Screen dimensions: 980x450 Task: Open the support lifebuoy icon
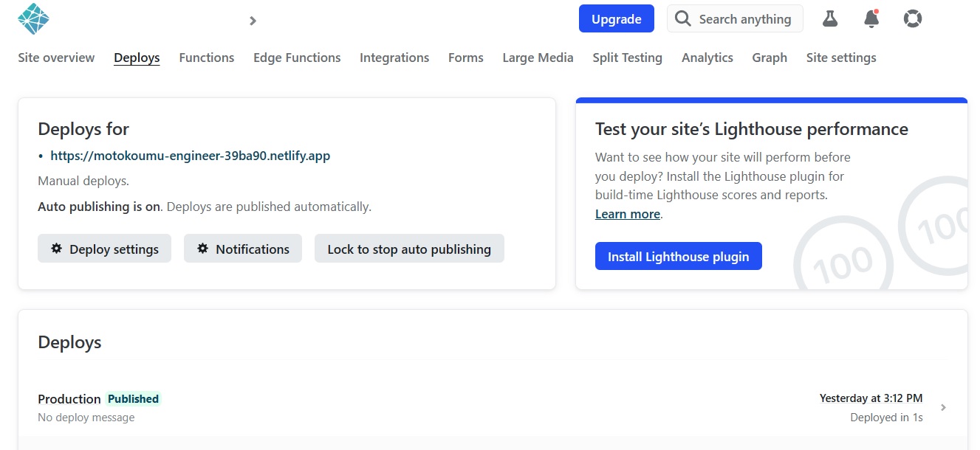[913, 19]
